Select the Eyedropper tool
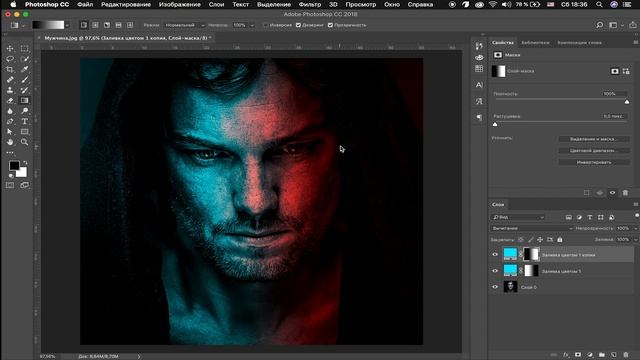Screen dimensions: 640x360 click(x=24, y=69)
